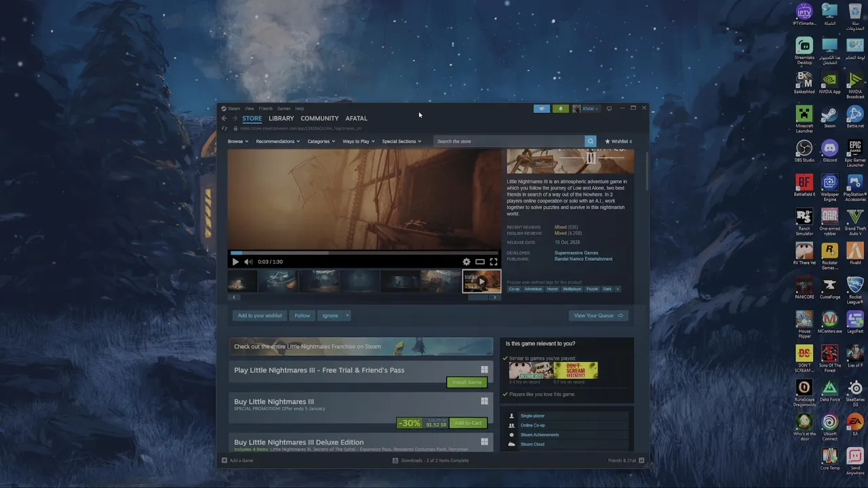The width and height of the screenshot is (868, 488).
Task: Open Steam Achievements feature link
Action: click(x=540, y=435)
